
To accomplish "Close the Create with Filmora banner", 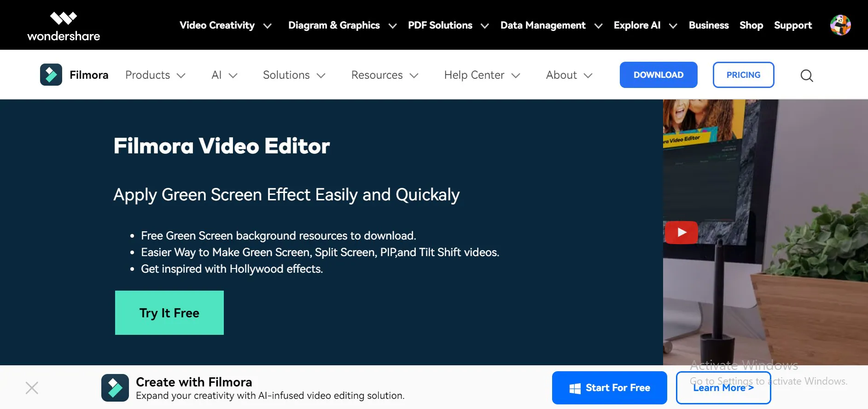I will point(32,388).
